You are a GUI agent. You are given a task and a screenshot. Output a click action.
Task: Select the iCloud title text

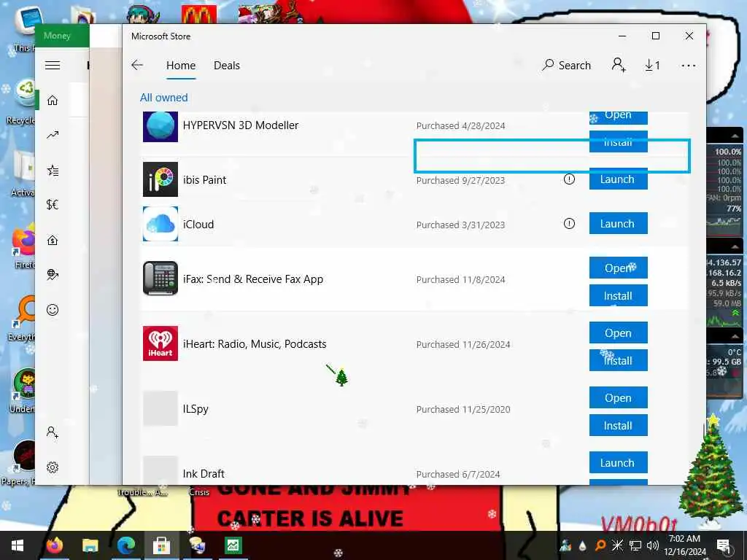pos(198,225)
